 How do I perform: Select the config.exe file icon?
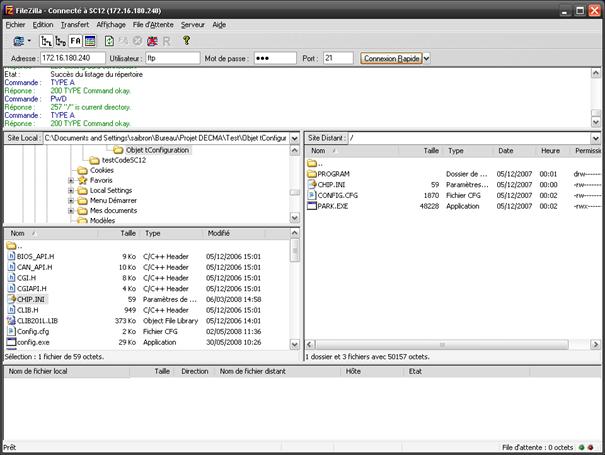tap(12, 342)
